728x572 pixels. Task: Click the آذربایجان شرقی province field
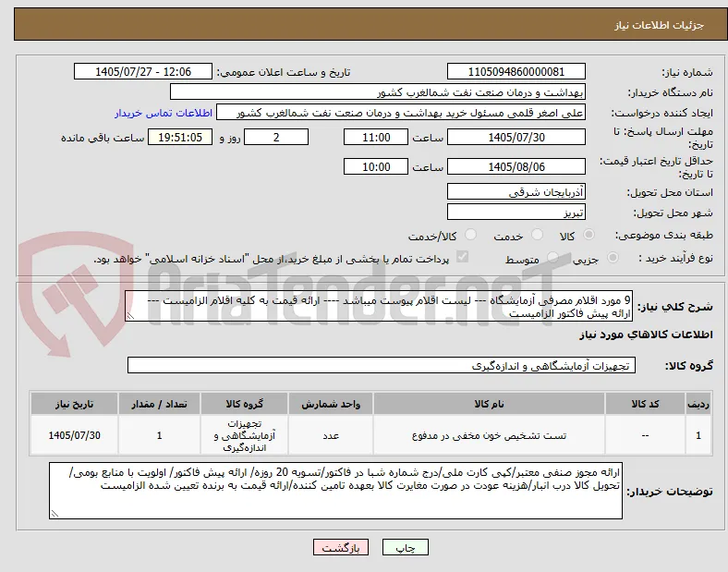pos(516,192)
